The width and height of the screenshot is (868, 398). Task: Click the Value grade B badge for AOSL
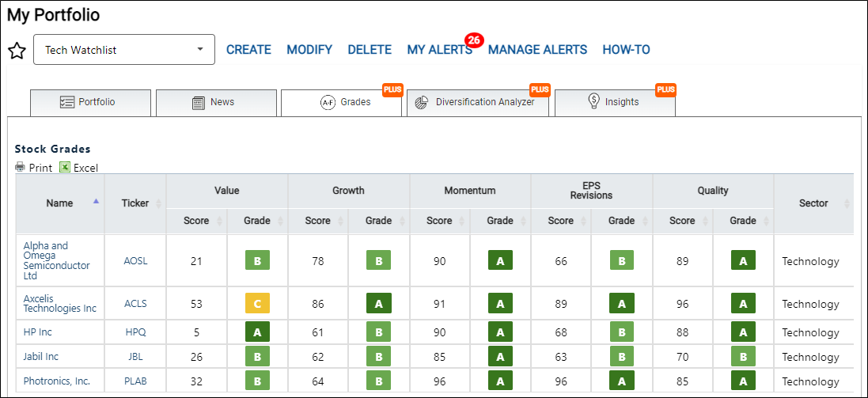[x=257, y=261]
